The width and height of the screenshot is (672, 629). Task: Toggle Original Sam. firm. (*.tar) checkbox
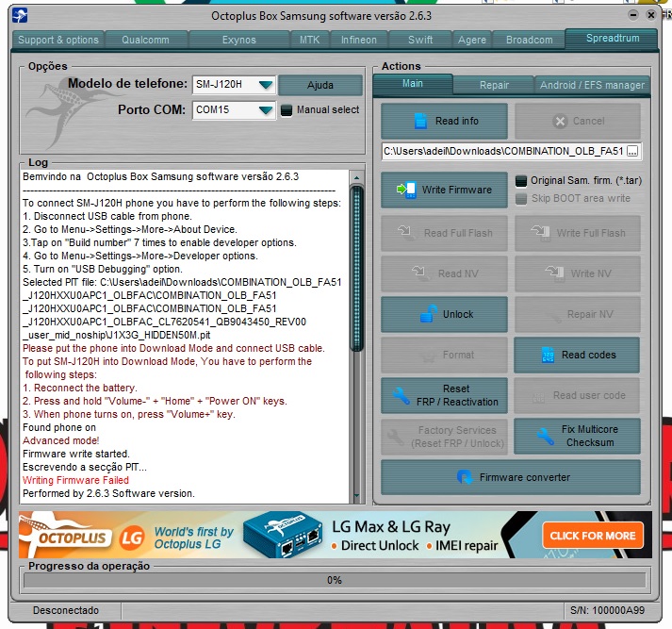coord(520,180)
